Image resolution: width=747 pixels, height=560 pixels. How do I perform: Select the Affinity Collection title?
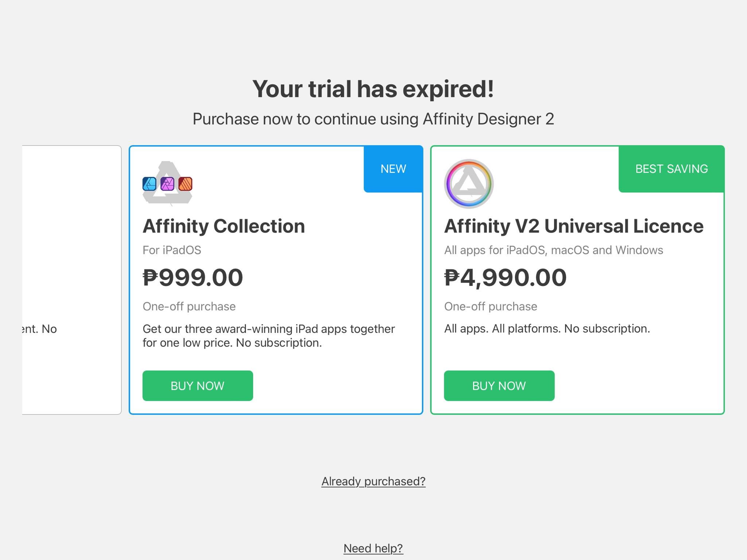[x=224, y=226]
